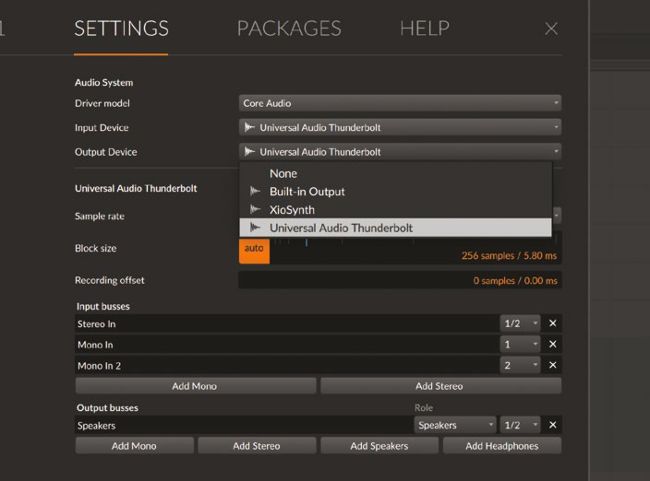Select Universal Audio Thunderbolt in dropdown list
The image size is (650, 481).
(x=340, y=228)
